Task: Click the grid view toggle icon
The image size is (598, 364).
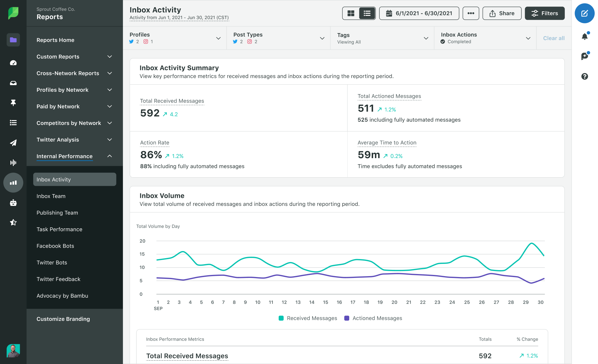Action: 351,14
